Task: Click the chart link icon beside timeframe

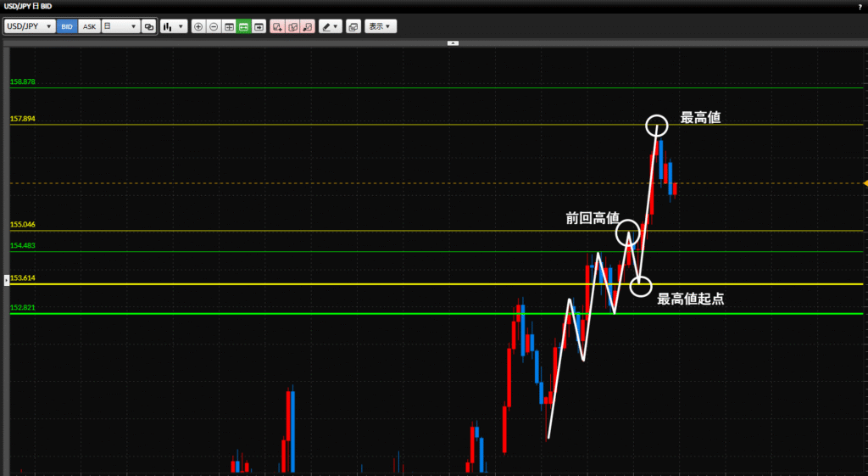Action: click(149, 26)
